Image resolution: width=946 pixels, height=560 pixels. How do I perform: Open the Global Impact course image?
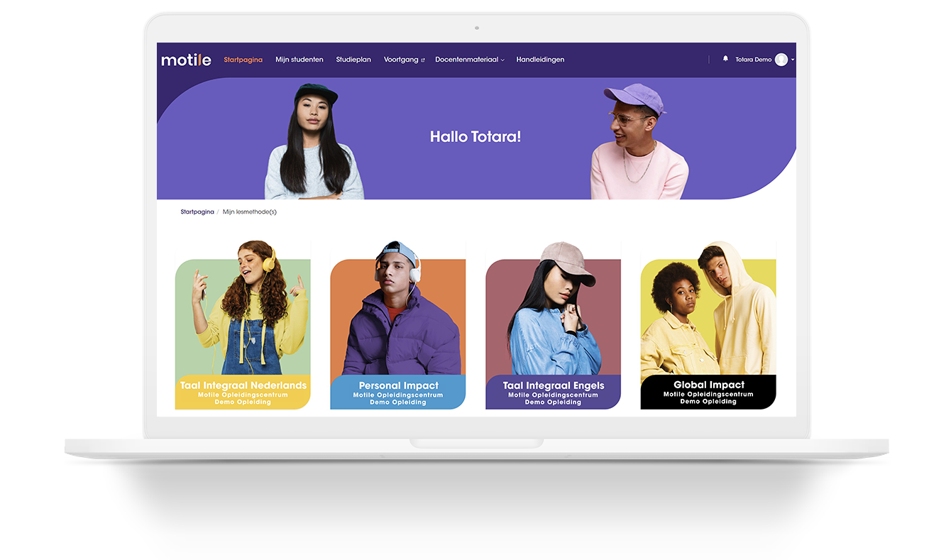708,312
